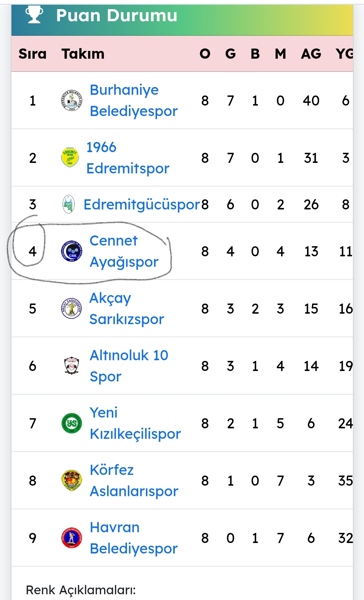Open the Edremitgücüspor team page
364x600 pixels.
pyautogui.click(x=142, y=204)
